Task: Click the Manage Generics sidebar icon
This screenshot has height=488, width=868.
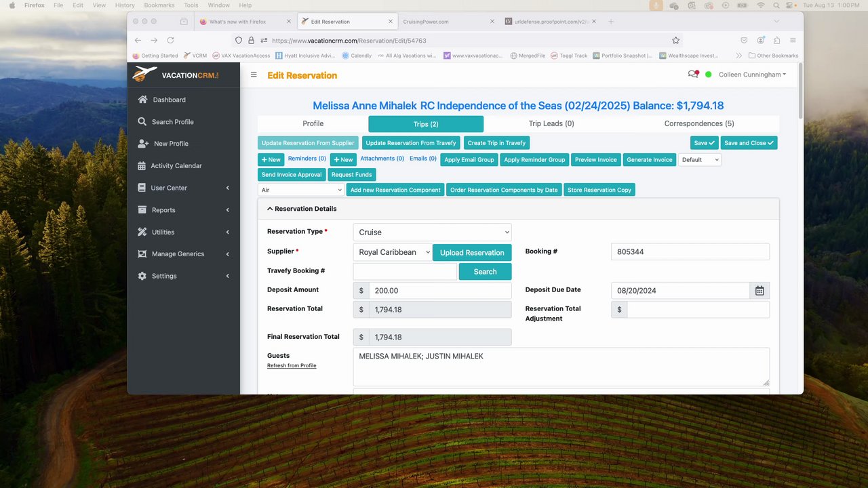Action: click(142, 254)
